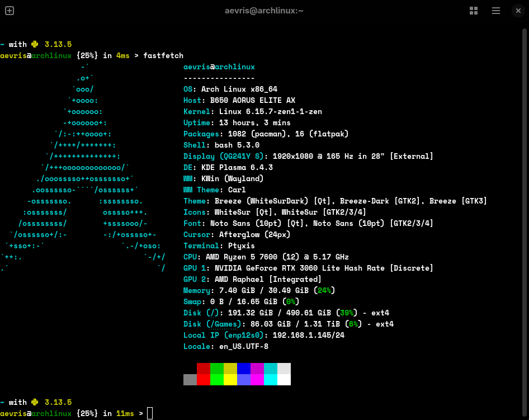Select the gray swatch starting the bottom row
529x420 pixels.
click(x=190, y=380)
